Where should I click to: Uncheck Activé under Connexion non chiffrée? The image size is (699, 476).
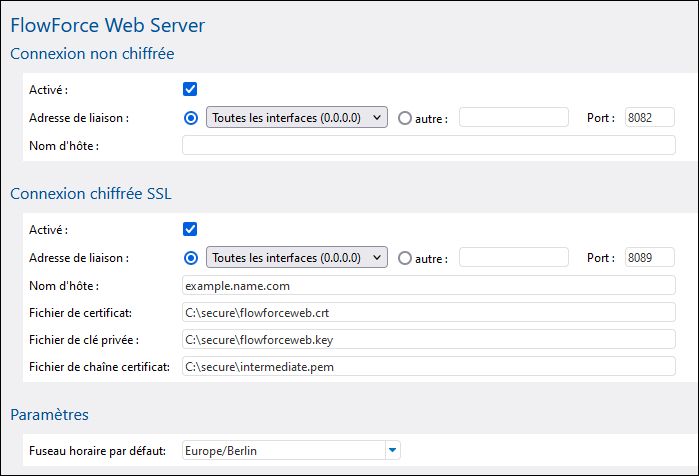[x=190, y=89]
